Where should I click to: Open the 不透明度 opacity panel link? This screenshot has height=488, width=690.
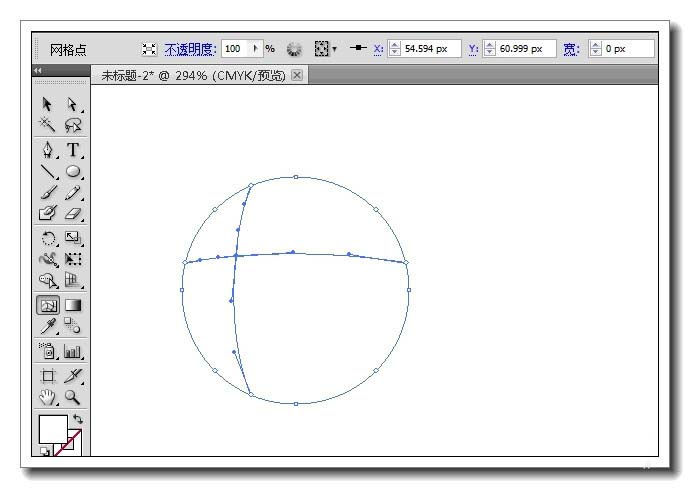190,49
